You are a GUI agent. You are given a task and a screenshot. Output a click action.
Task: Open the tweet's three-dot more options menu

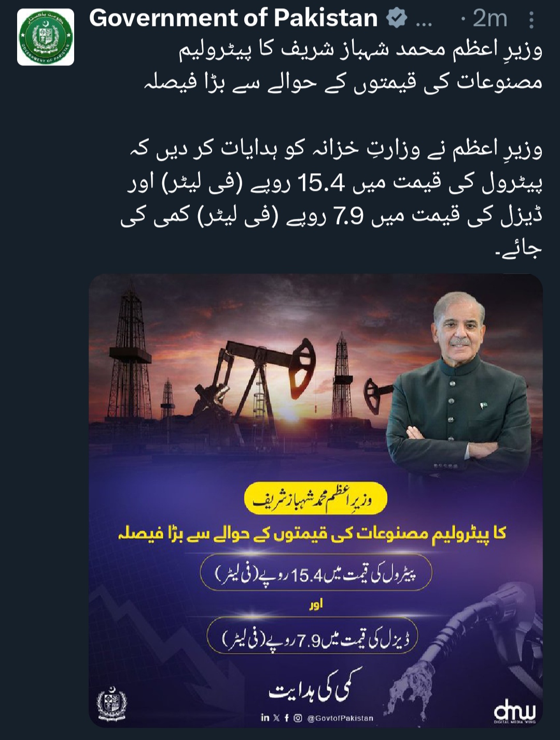(x=531, y=20)
